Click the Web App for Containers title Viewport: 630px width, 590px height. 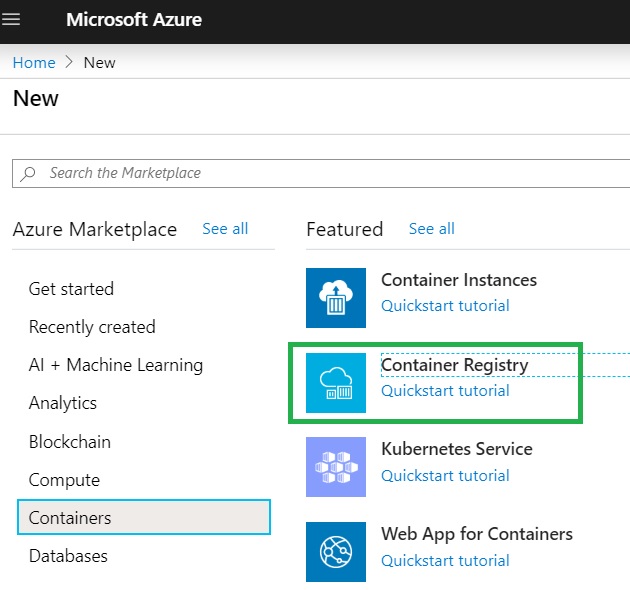coord(477,534)
